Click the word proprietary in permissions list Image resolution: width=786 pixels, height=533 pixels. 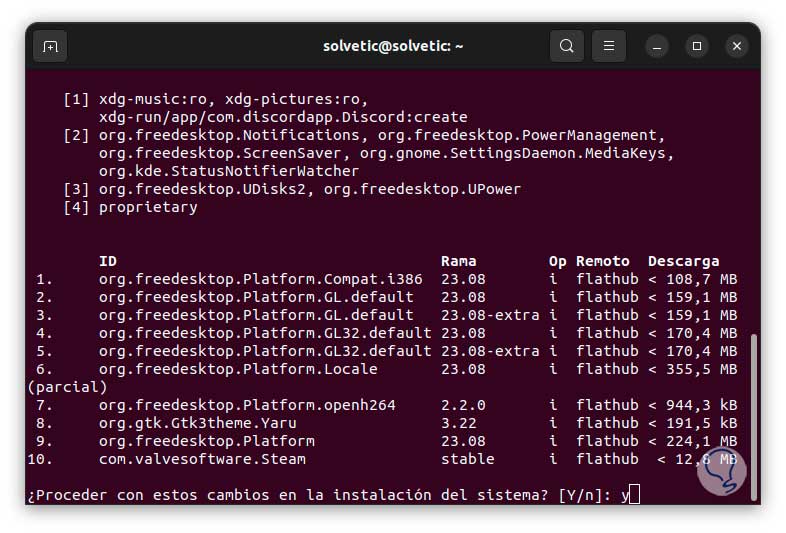[x=148, y=207]
